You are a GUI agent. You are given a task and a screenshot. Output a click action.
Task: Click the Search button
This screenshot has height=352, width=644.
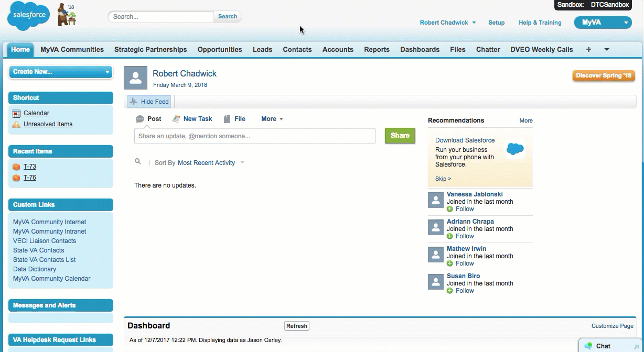pyautogui.click(x=228, y=16)
